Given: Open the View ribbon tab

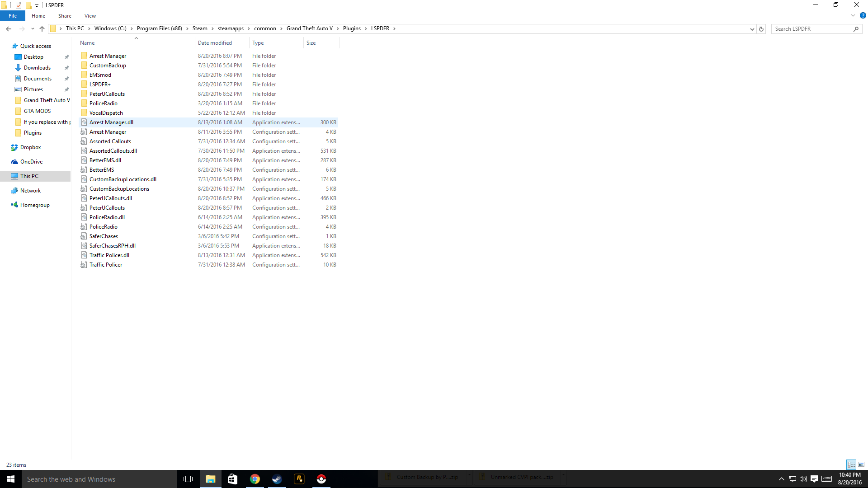Looking at the screenshot, I should click(90, 16).
